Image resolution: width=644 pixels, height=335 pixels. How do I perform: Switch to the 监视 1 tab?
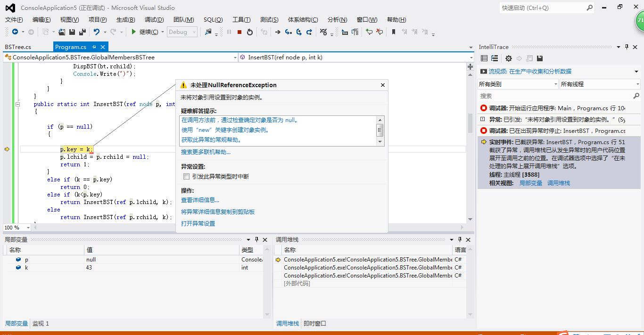coord(41,324)
